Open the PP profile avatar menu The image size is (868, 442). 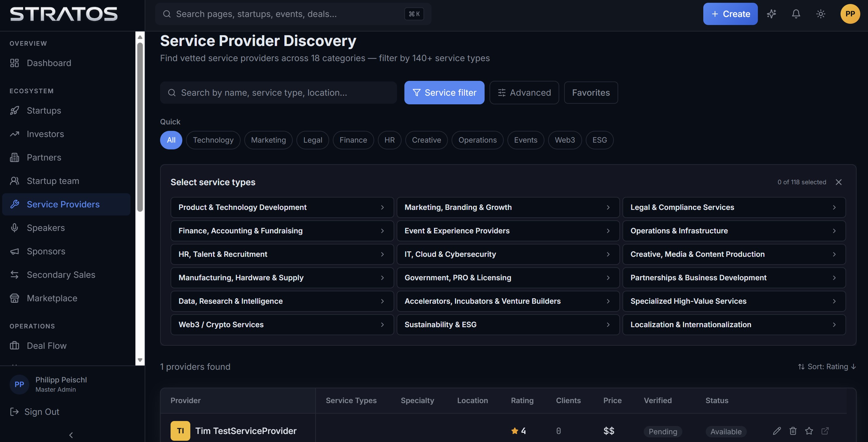pos(850,14)
